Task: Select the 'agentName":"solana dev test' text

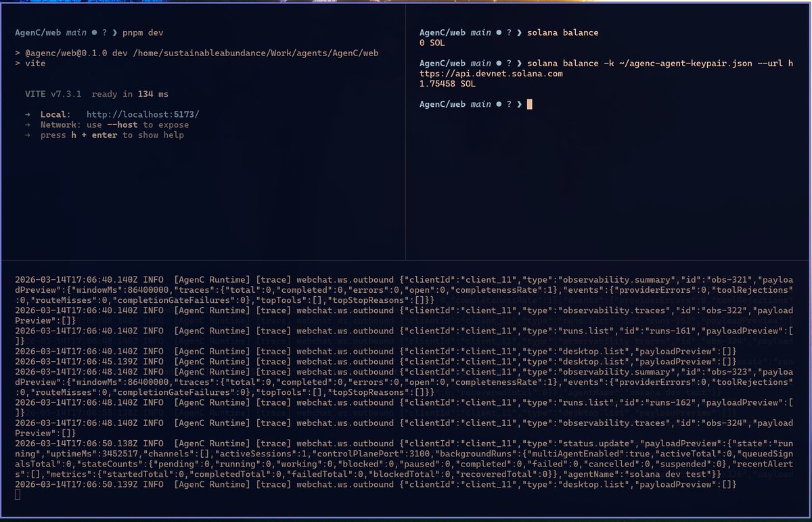Action: tap(636, 473)
